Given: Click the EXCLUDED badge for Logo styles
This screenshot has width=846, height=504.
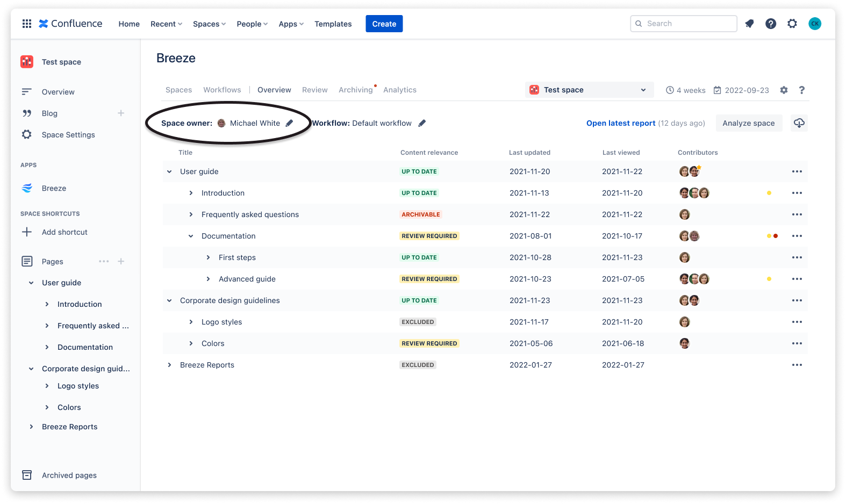Looking at the screenshot, I should [x=418, y=322].
